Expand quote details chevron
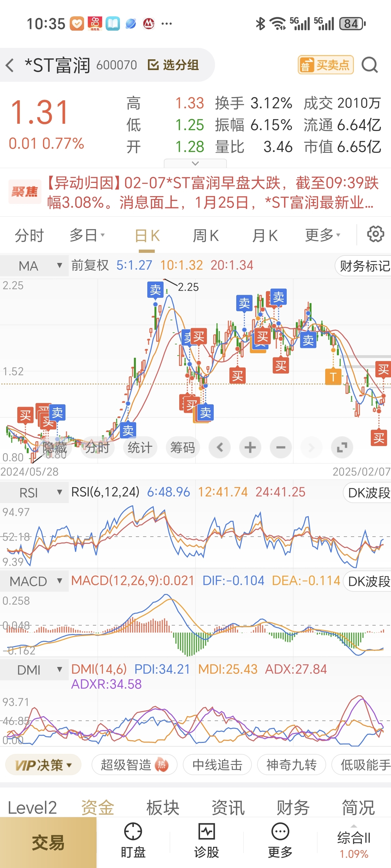Screen dimensions: 391x868 pyautogui.click(x=195, y=163)
